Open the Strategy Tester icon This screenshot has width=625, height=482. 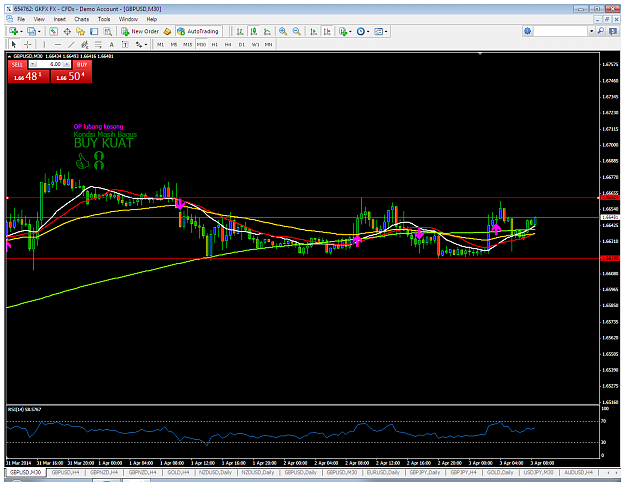coord(108,31)
